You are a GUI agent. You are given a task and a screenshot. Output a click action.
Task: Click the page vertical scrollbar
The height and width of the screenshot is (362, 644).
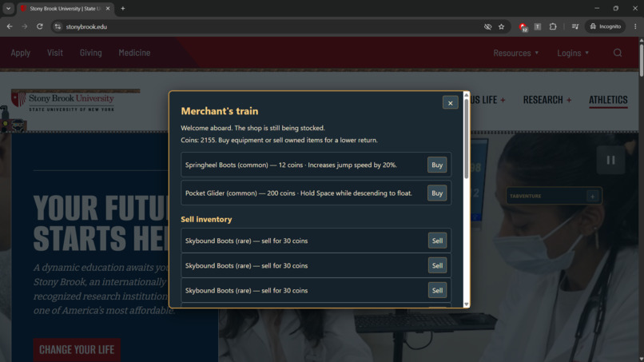[641, 60]
